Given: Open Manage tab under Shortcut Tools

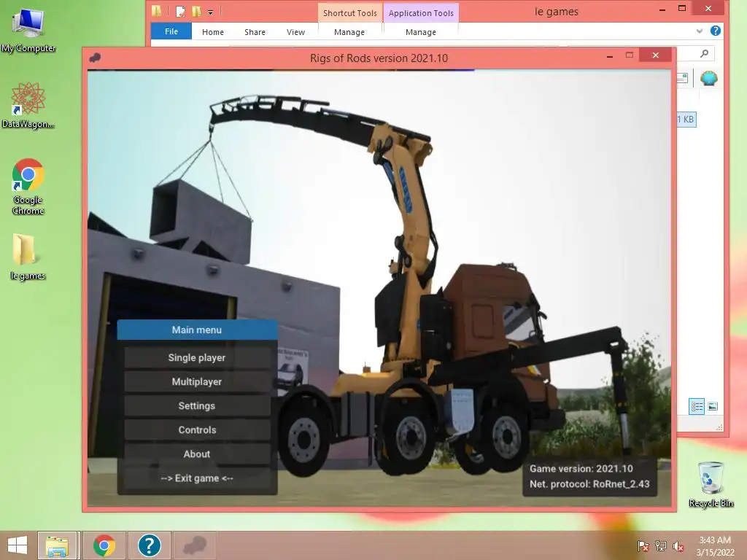Looking at the screenshot, I should coord(349,32).
